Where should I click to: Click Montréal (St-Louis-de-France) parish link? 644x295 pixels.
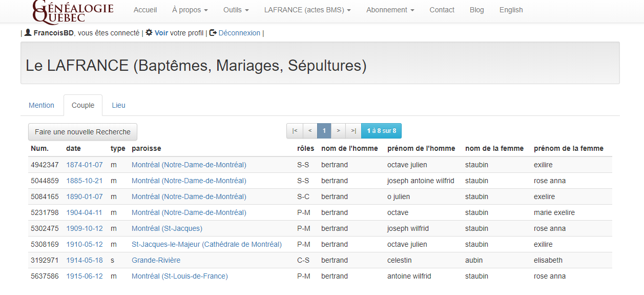(x=180, y=276)
